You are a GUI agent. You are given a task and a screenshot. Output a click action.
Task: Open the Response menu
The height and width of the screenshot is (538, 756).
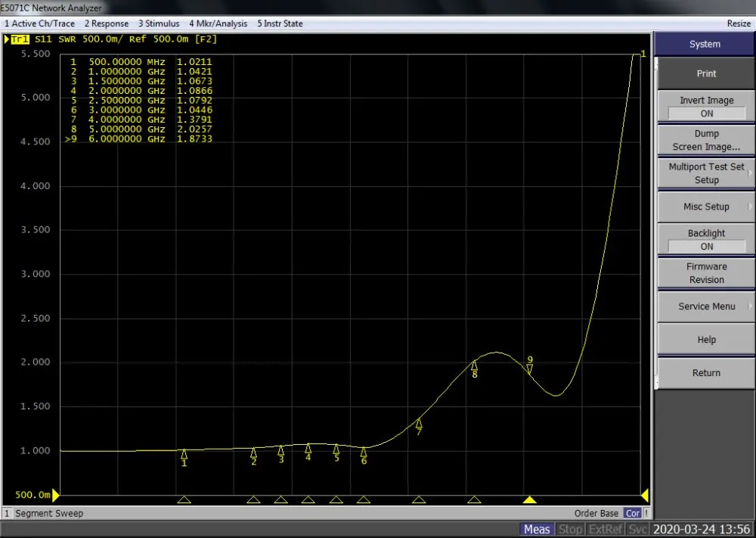[107, 23]
